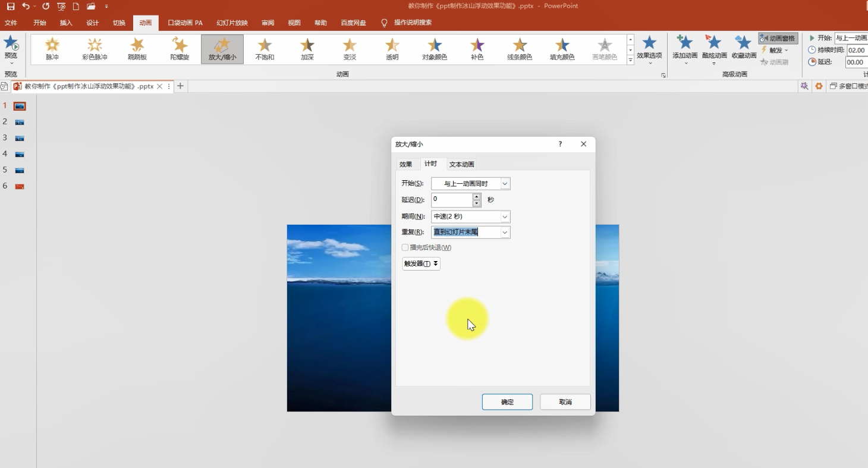Click the ribbon 持续时间 value field
868x468 pixels.
point(856,50)
